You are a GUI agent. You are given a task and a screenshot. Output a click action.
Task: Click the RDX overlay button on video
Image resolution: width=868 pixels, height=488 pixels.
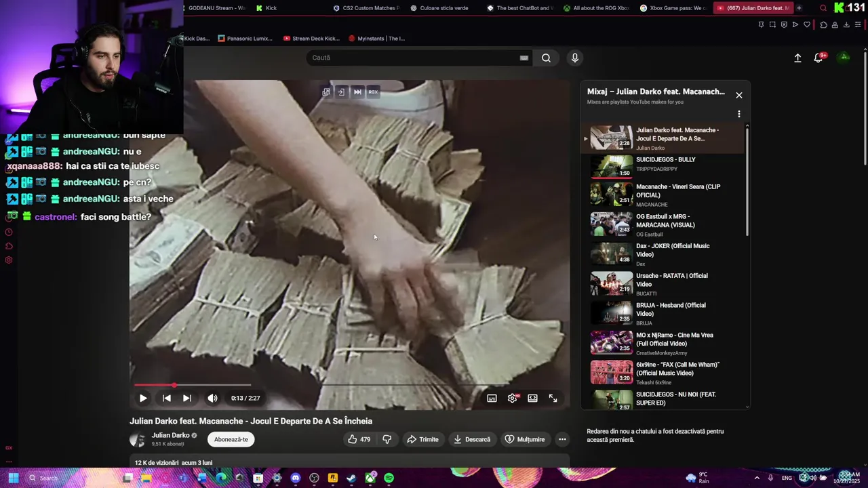(373, 92)
